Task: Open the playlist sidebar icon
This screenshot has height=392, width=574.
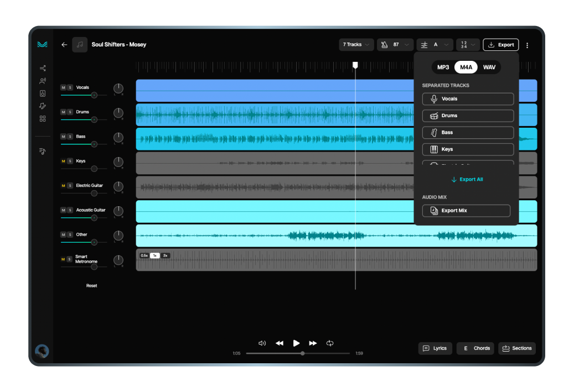Action: [x=43, y=151]
